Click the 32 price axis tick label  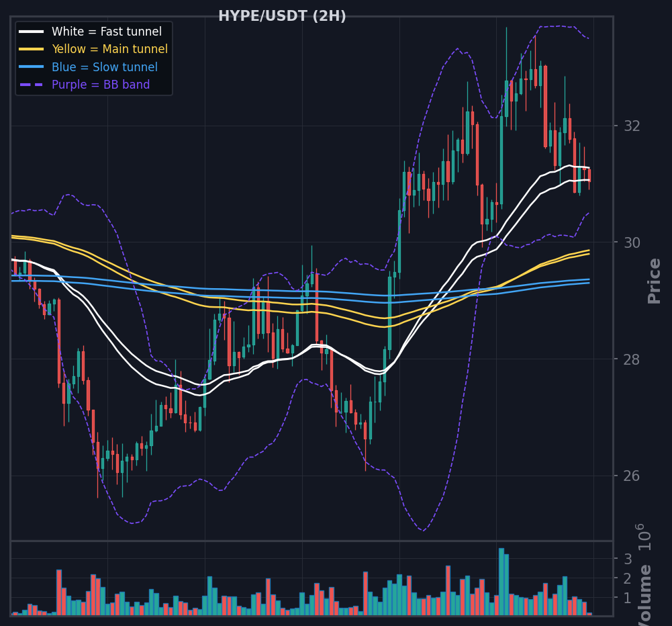(x=632, y=126)
